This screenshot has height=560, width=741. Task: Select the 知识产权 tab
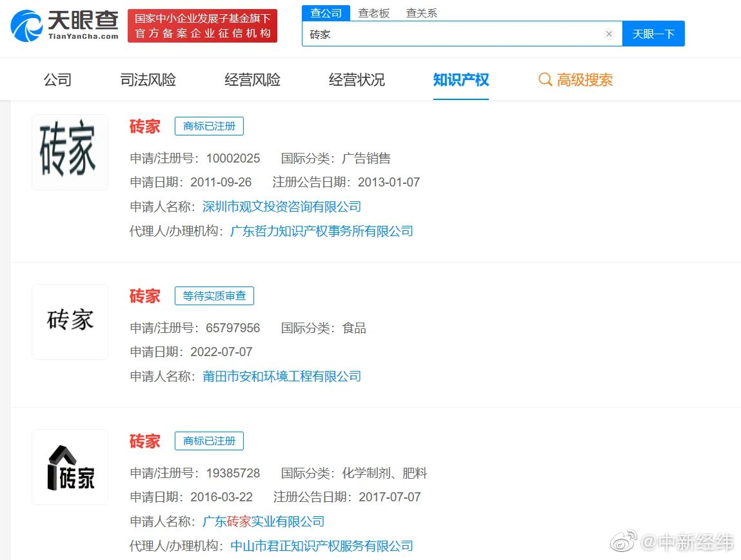click(x=460, y=79)
